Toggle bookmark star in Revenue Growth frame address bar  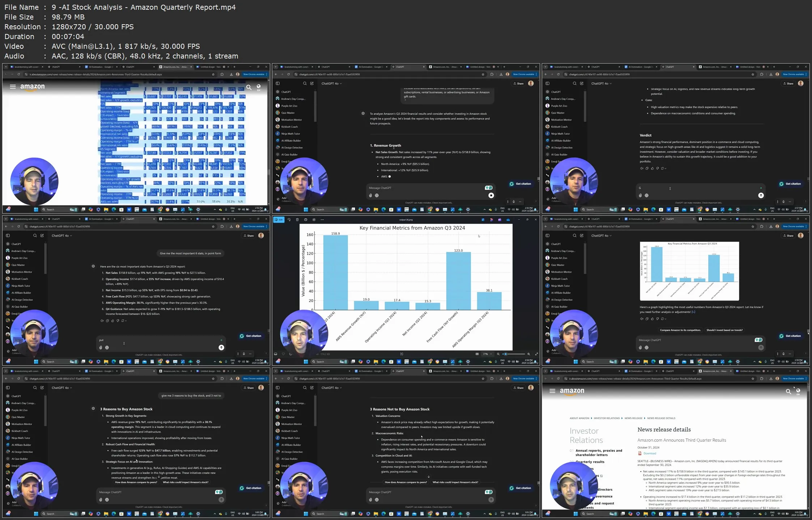483,74
